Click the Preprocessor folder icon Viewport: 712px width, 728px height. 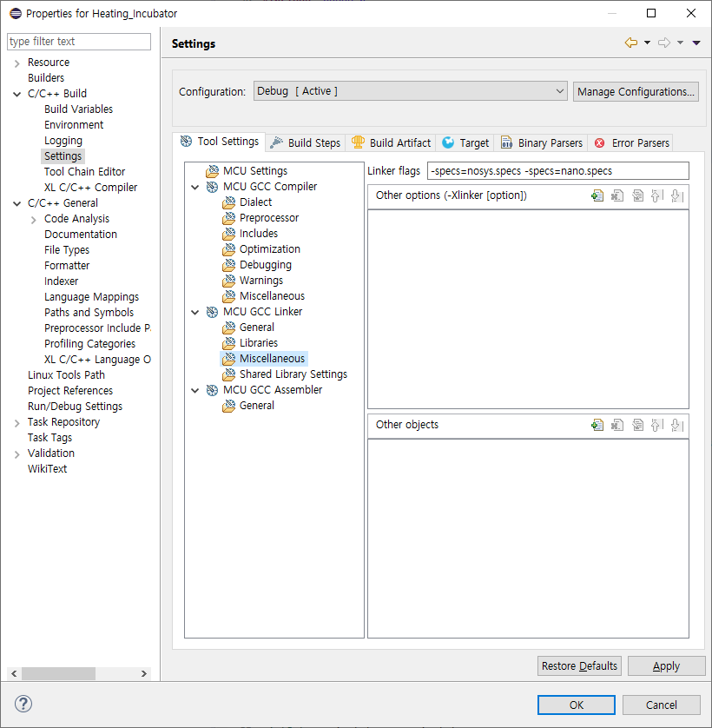coord(229,218)
